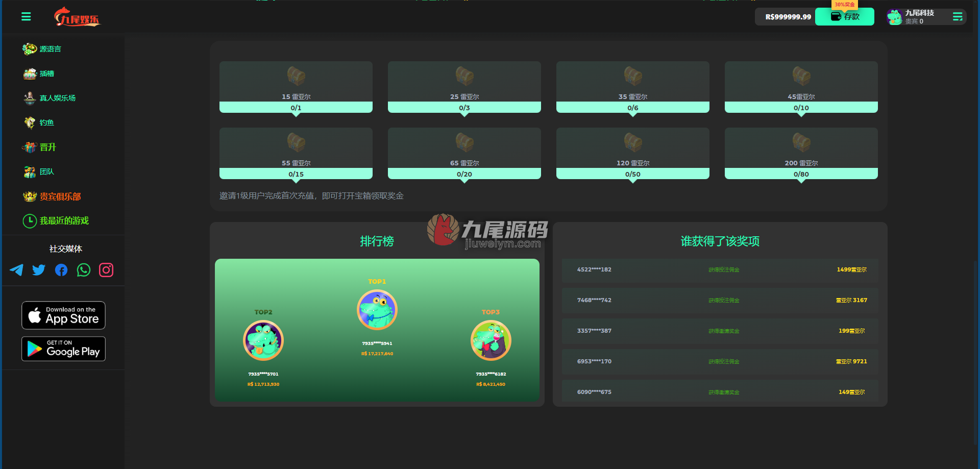Click the 存款 deposit button

[x=845, y=17]
